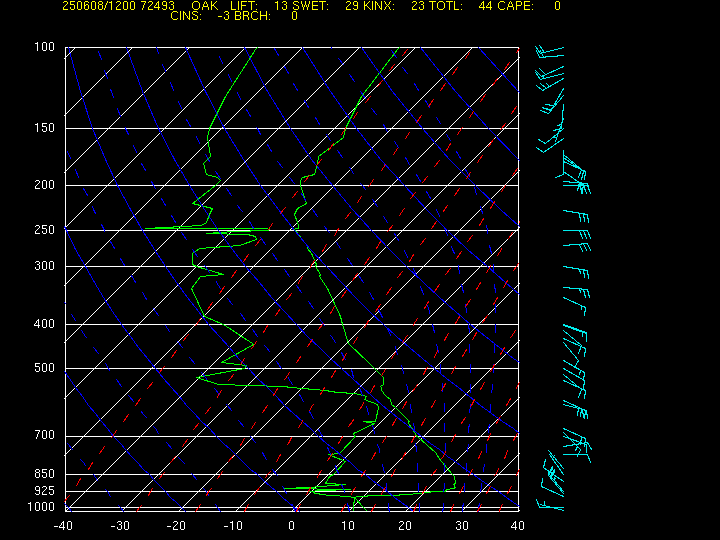Select the SWET value 29
720x540 pixels.
(x=352, y=6)
